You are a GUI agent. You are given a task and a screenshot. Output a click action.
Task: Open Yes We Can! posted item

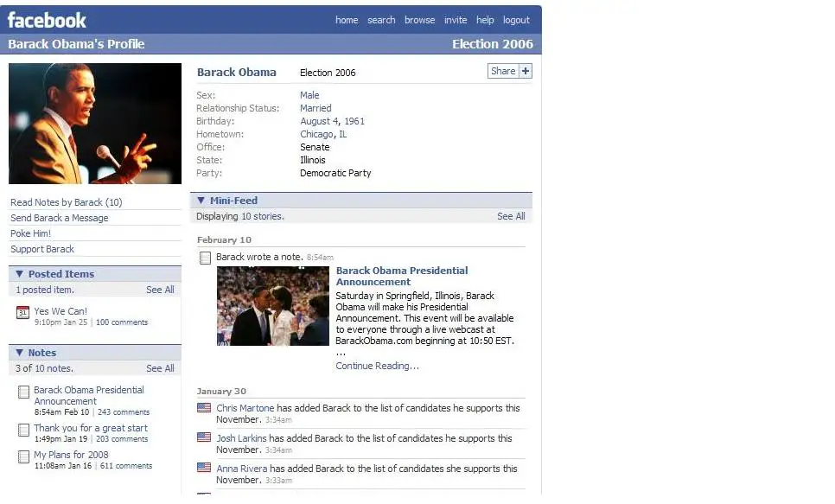pyautogui.click(x=61, y=311)
